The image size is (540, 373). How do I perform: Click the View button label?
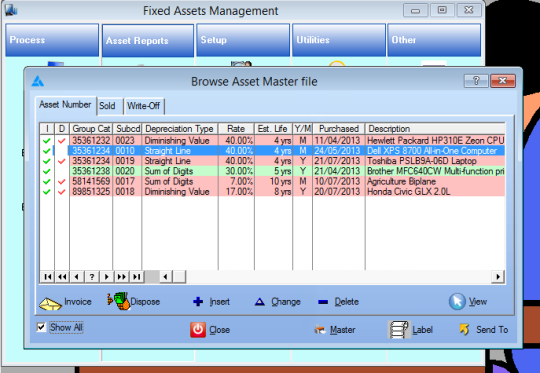pos(478,302)
